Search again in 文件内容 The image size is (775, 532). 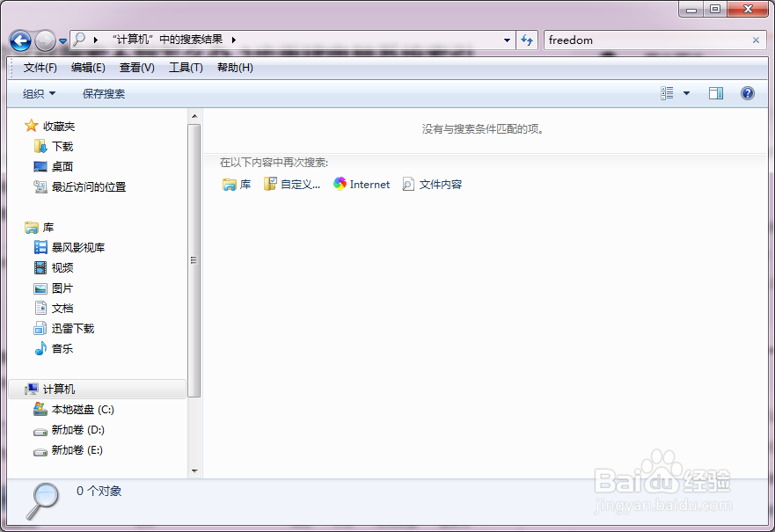(432, 185)
